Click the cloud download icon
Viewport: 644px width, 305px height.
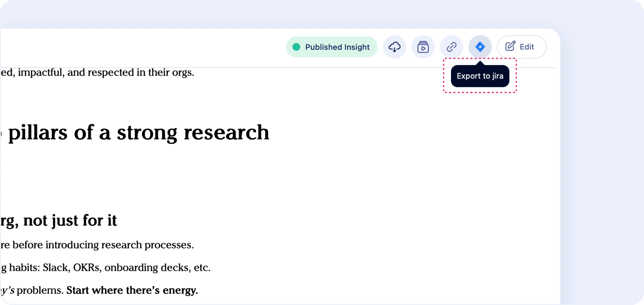(394, 47)
